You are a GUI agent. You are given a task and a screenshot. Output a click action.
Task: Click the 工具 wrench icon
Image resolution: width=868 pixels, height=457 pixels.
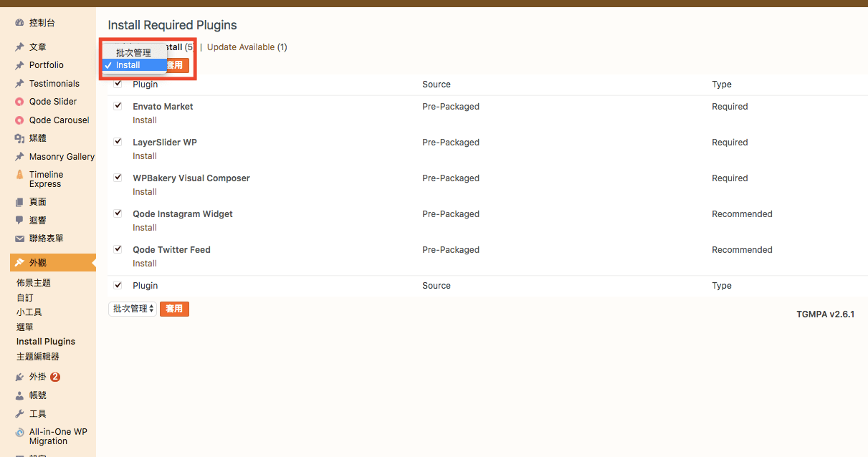tap(20, 414)
